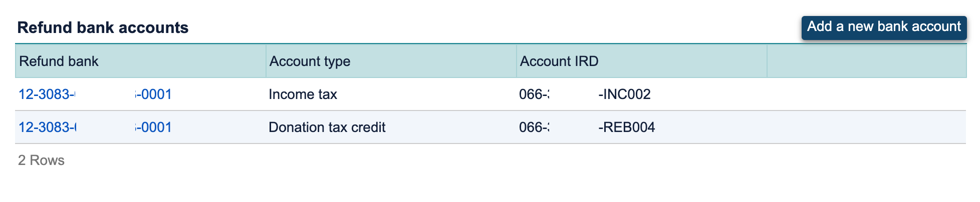Select the Donation tax credit cell
This screenshot has height=202, width=980.
click(327, 127)
